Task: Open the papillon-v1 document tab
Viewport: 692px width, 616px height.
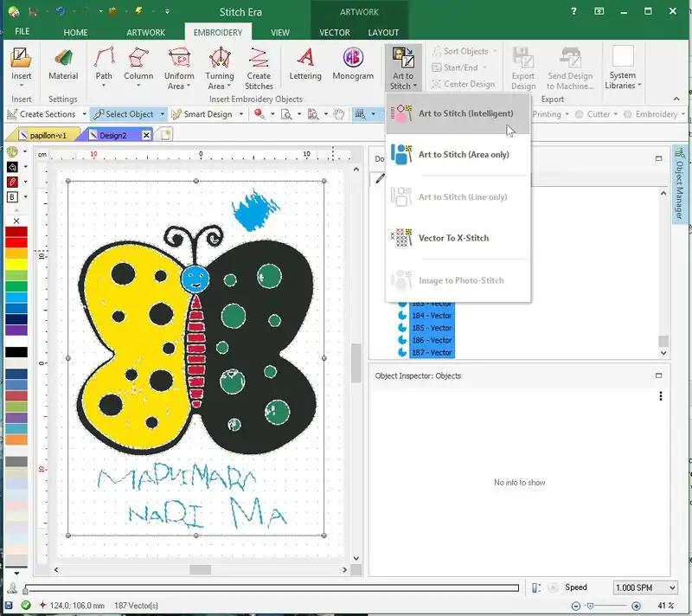Action: 48,135
